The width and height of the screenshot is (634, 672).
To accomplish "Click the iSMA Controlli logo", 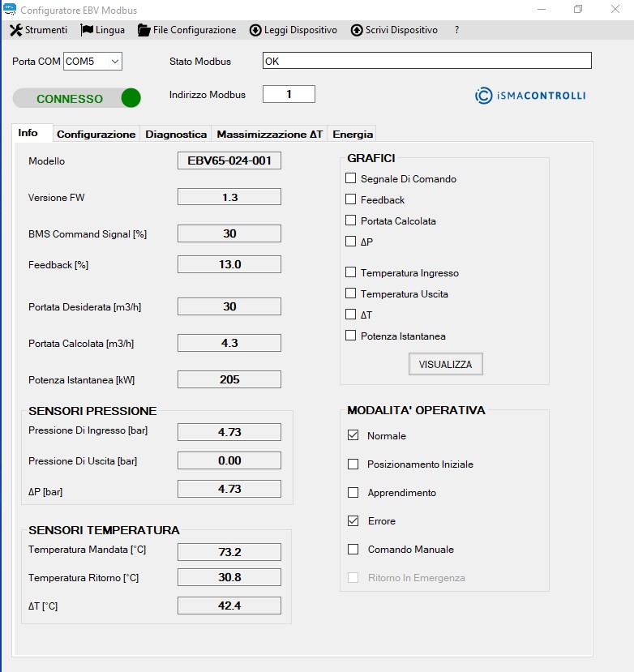I will pyautogui.click(x=530, y=96).
